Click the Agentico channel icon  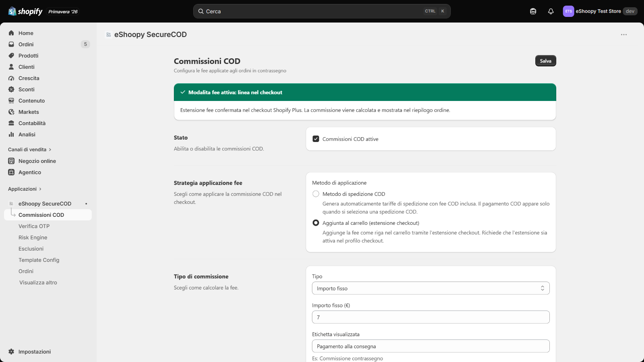pyautogui.click(x=11, y=172)
